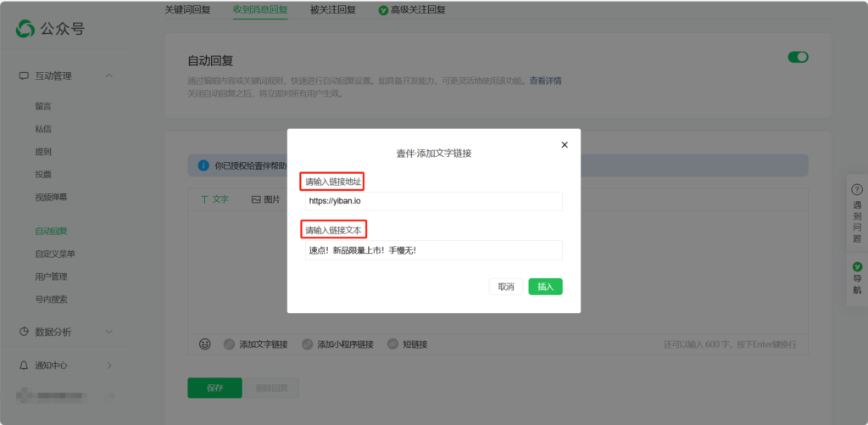Click the 高级关注回复 green badge icon
The image size is (868, 425).
pos(383,10)
